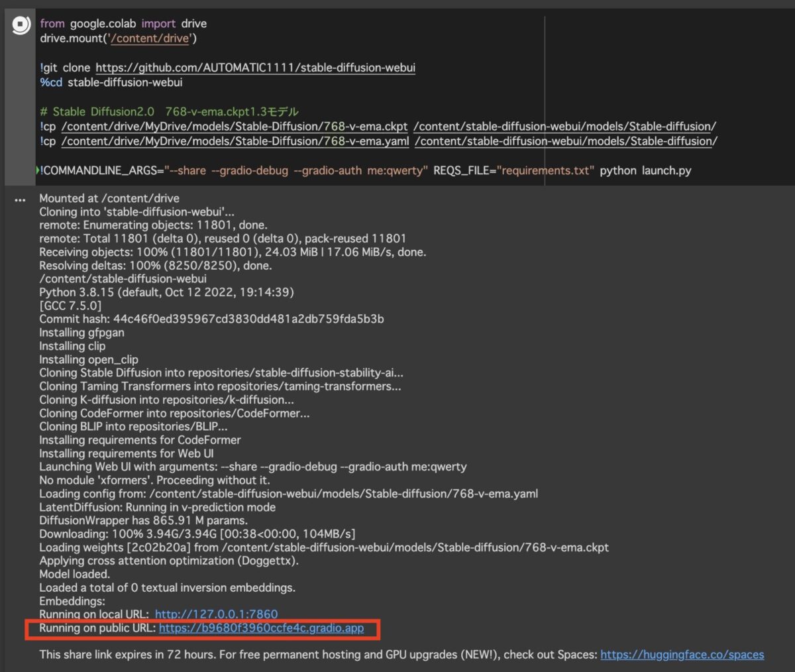The image size is (795, 672).
Task: Click the 'remote: Enumerating objects: 11801' line
Action: pyautogui.click(x=153, y=225)
